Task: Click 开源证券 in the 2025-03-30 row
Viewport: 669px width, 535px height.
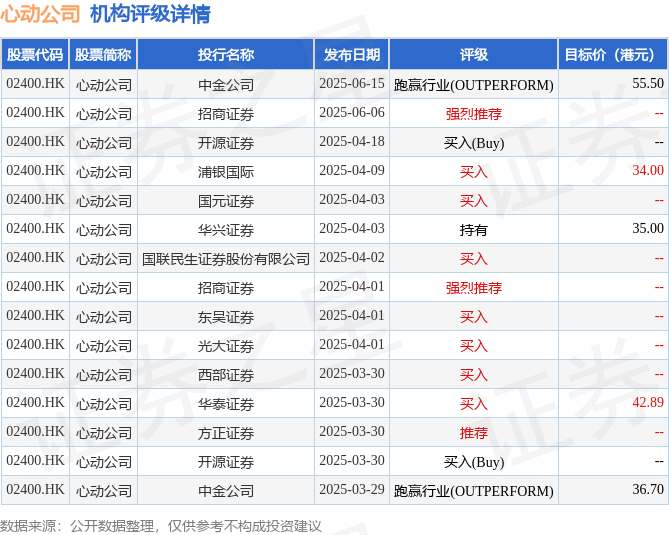Action: [226, 462]
